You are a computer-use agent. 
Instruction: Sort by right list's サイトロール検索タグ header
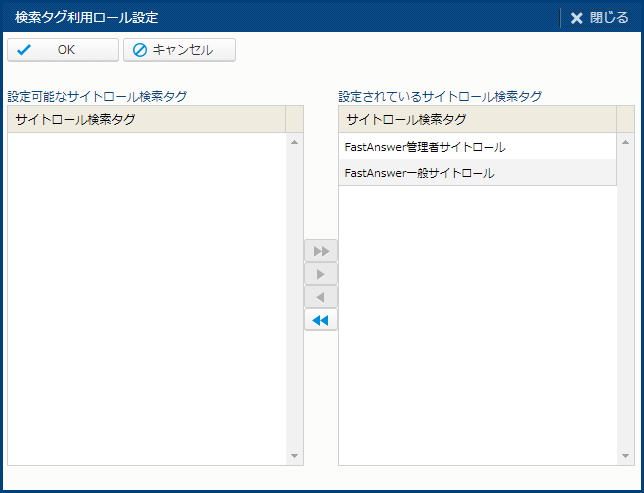click(477, 120)
